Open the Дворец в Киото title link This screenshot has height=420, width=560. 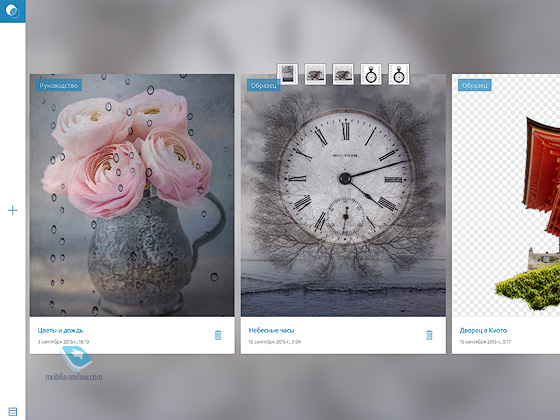483,330
